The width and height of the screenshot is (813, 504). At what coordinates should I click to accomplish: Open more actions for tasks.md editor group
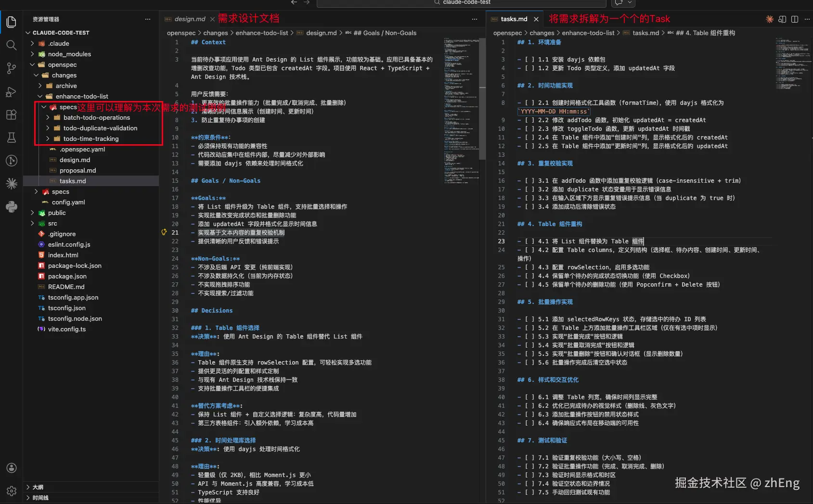[807, 19]
